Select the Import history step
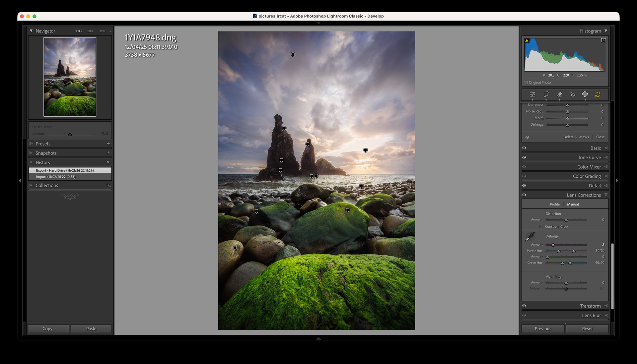The width and height of the screenshot is (637, 364). pos(70,177)
